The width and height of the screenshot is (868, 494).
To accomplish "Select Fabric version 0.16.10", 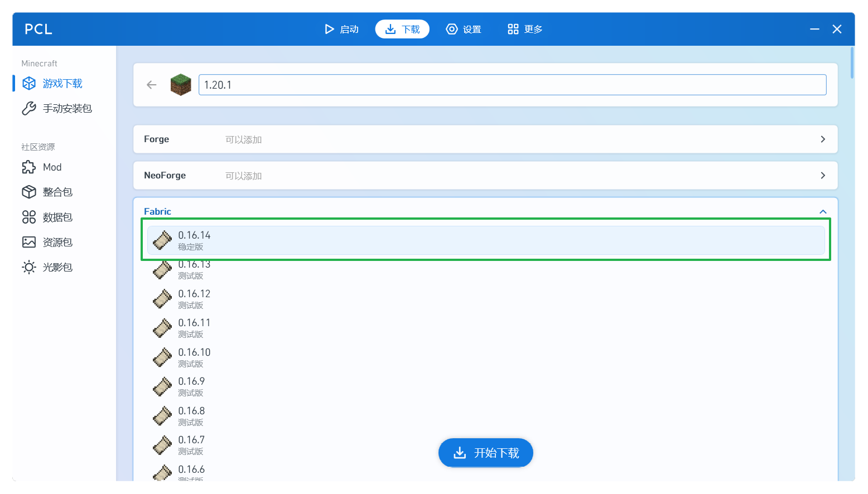I will pyautogui.click(x=486, y=357).
